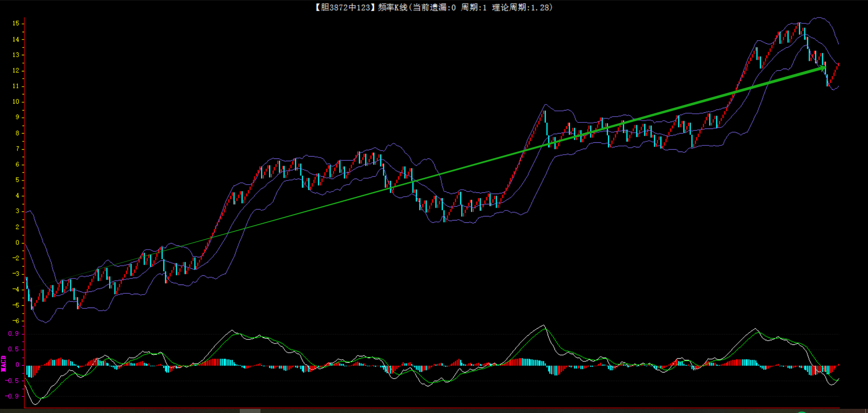The width and height of the screenshot is (868, 413).
Task: Click the 15 label on price axis
Action: (x=16, y=23)
